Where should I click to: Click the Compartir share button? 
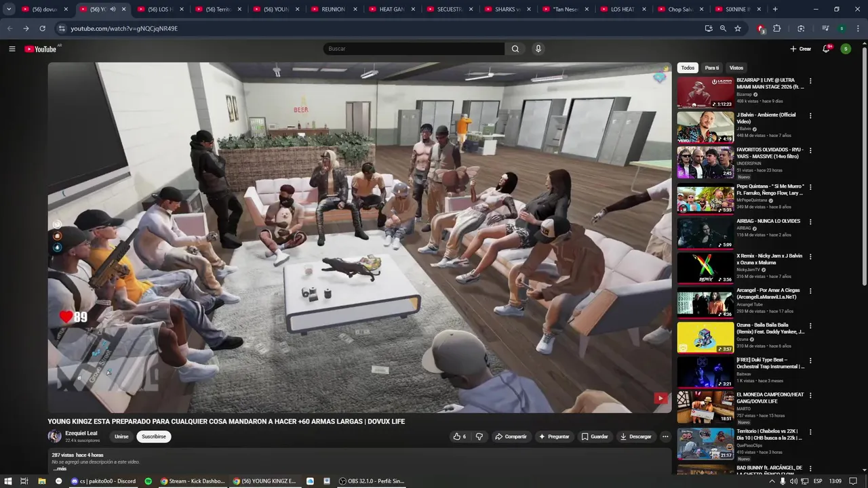[x=511, y=436]
